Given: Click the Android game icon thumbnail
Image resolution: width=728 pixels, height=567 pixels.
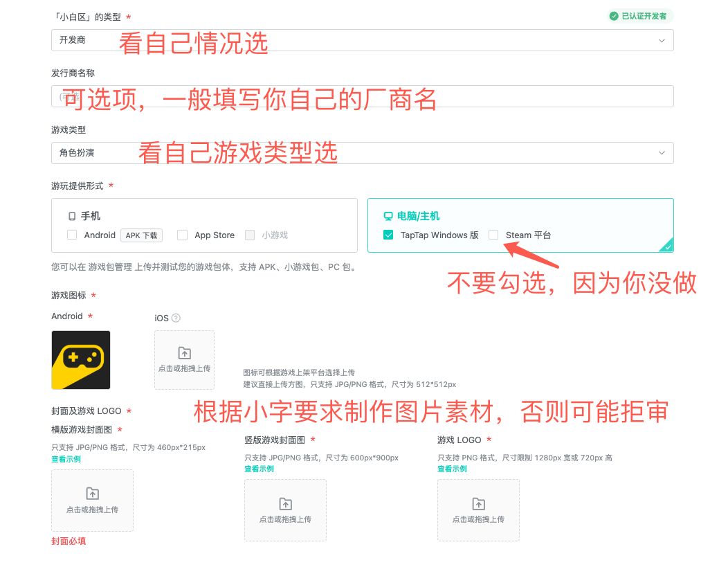Looking at the screenshot, I should tap(81, 360).
